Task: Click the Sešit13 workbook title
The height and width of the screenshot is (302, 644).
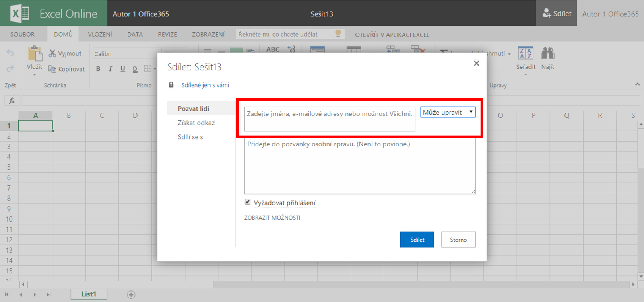Action: tap(322, 14)
